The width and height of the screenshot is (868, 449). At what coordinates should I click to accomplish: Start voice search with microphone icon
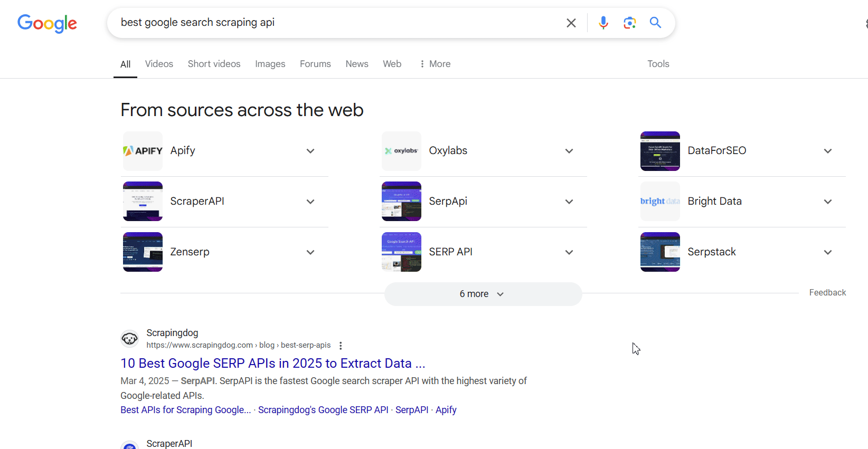(603, 23)
